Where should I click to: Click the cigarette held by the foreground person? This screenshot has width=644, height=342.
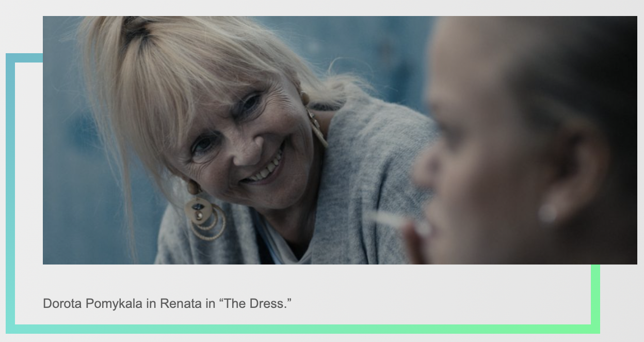[x=398, y=221]
